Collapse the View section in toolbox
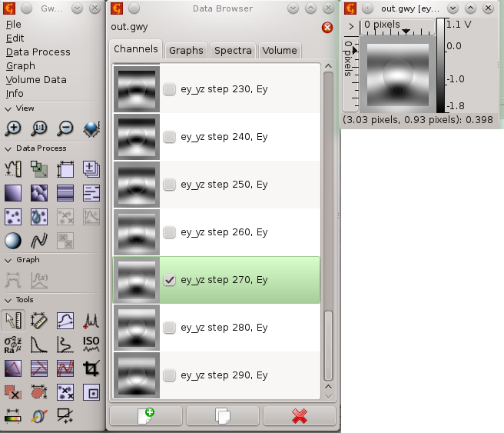 click(x=8, y=108)
